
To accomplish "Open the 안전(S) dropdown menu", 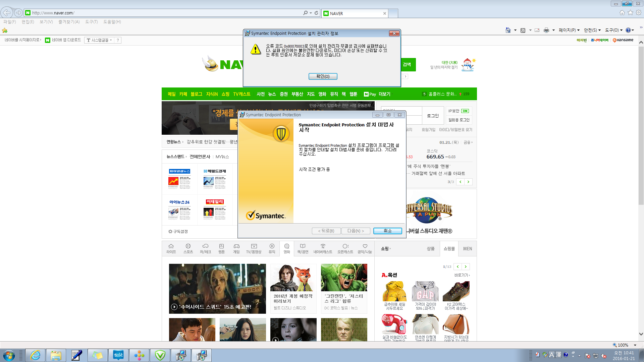I will [592, 30].
